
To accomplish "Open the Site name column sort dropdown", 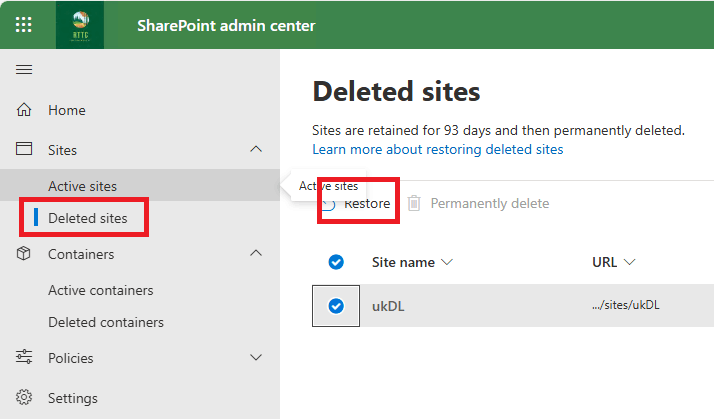I will (447, 262).
